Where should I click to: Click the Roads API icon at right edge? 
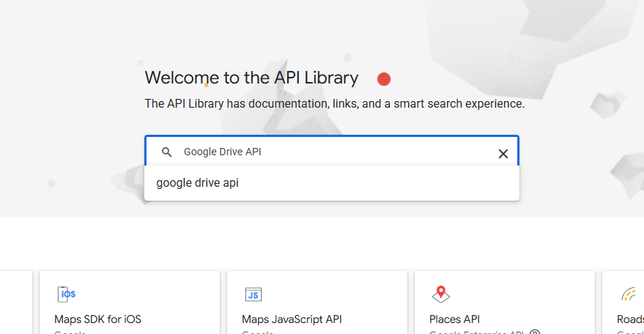click(629, 294)
